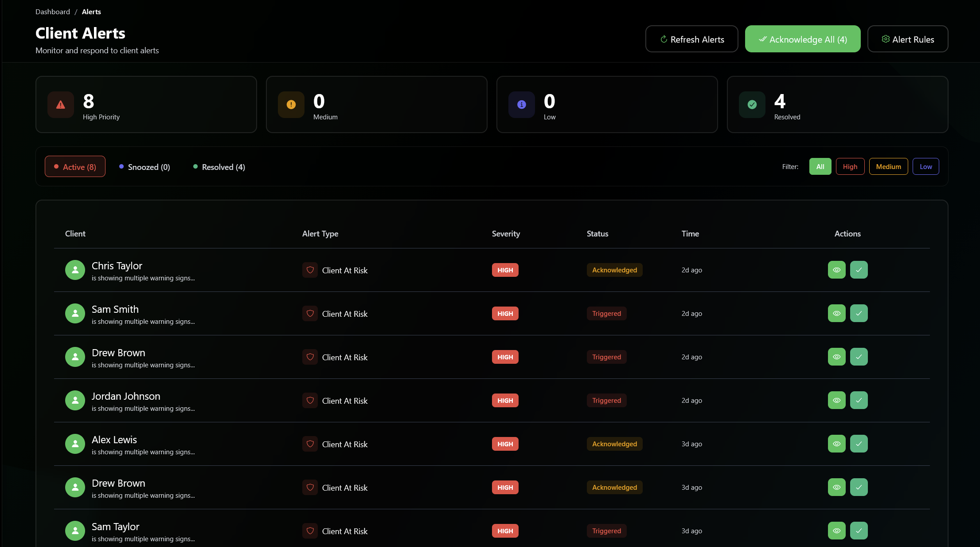980x547 pixels.
Task: Click the green Resolved checkmark stat icon
Action: coord(752,105)
